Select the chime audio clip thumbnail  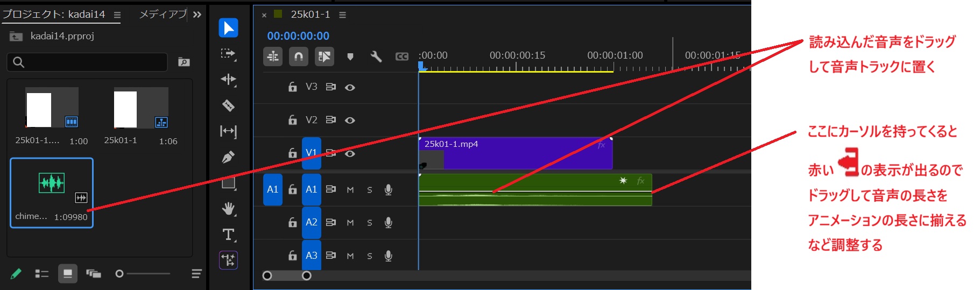click(x=52, y=183)
